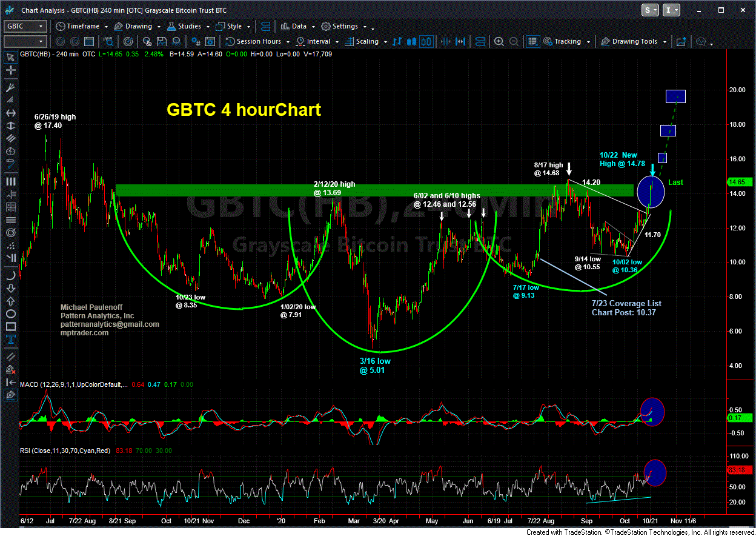
Task: Expand the Timeframe dropdown arrow
Action: pos(106,27)
